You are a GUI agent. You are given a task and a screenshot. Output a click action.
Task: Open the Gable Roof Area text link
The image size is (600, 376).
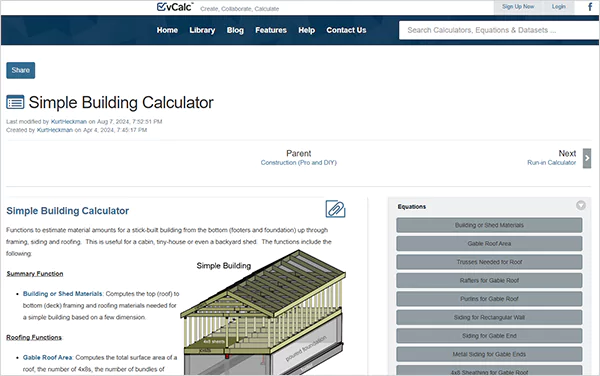pos(47,357)
